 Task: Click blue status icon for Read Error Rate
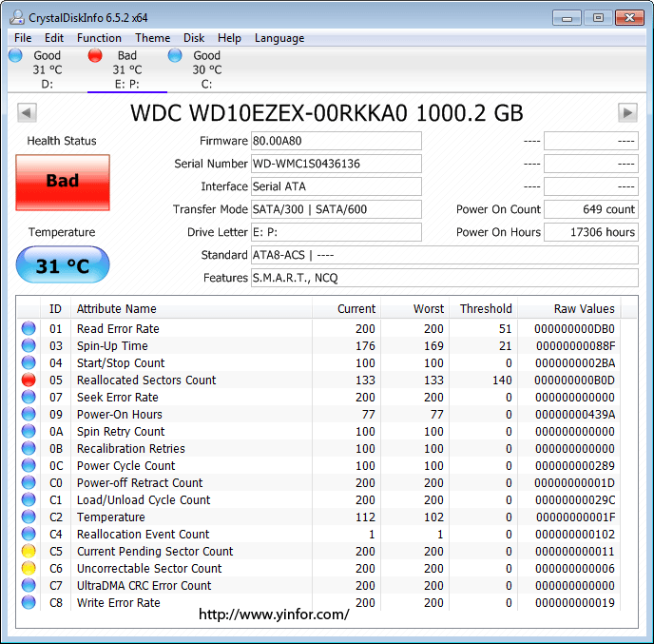tap(29, 328)
